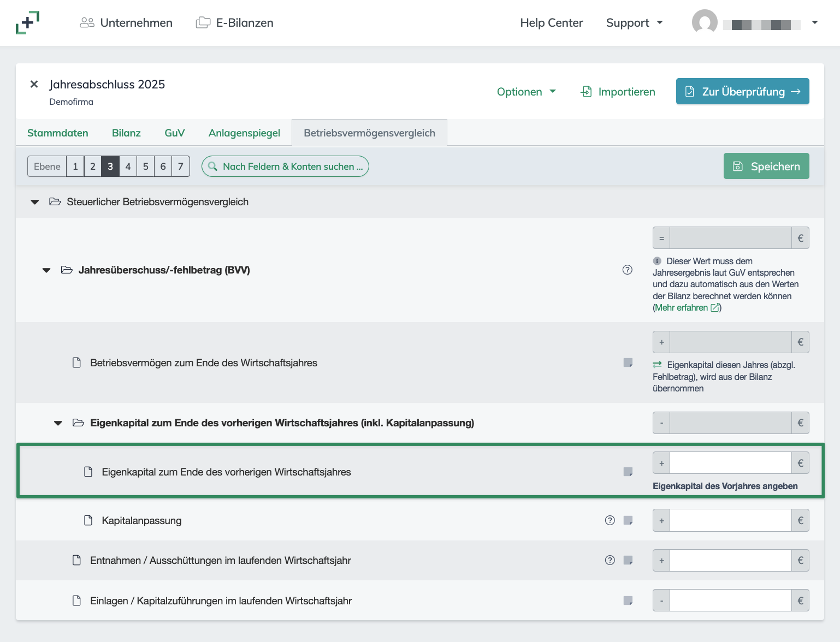Open the Optionen dropdown
Screen dimensions: 840x642
(x=527, y=92)
